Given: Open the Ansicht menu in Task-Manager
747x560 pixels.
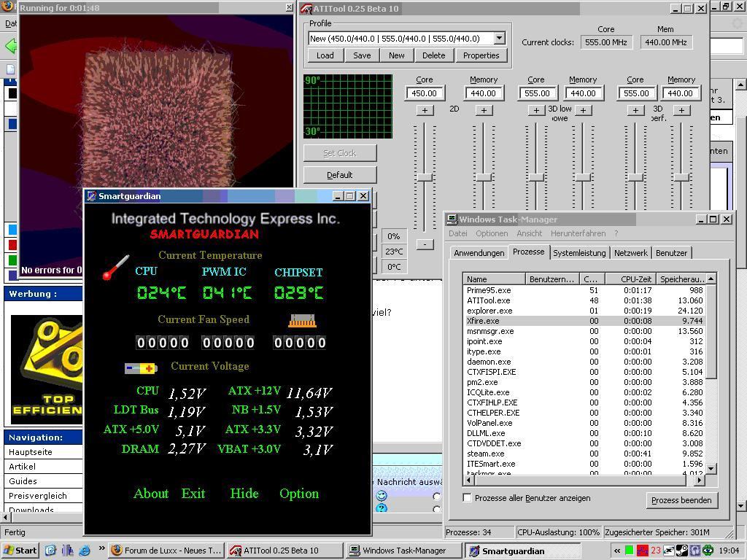Looking at the screenshot, I should 530,233.
